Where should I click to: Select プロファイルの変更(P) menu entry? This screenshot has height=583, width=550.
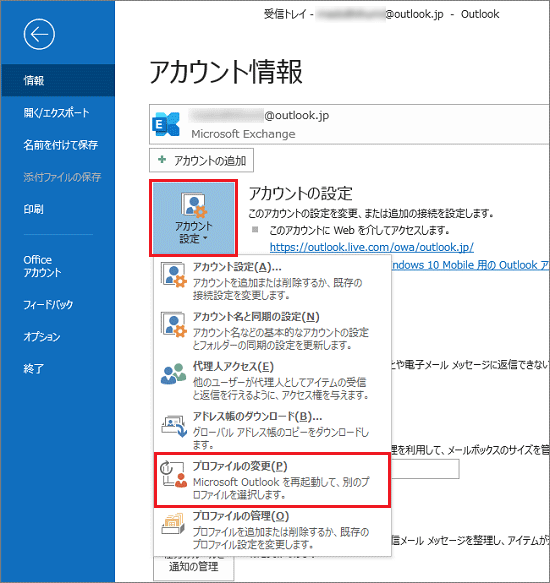pos(272,480)
